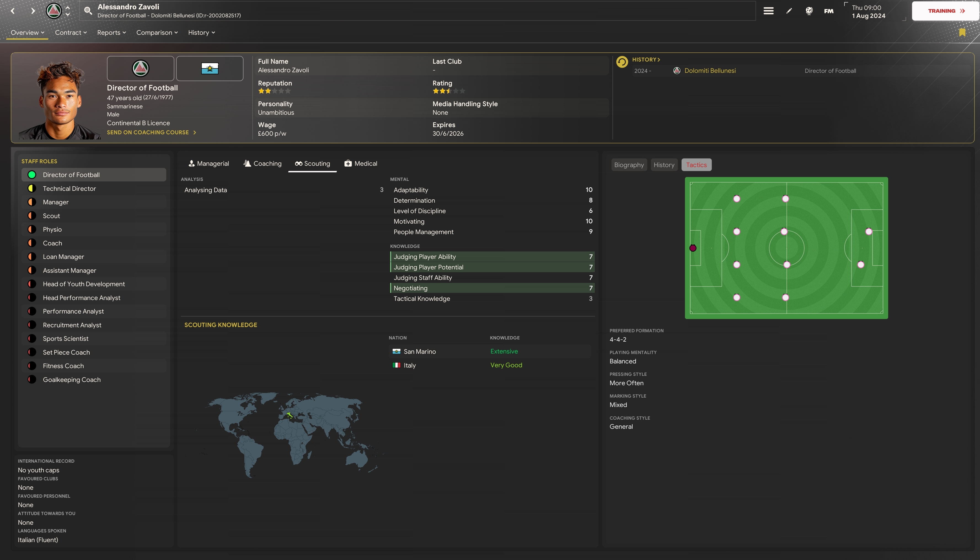Click the back navigation arrow
Viewport: 980px width, 560px height.
(13, 11)
